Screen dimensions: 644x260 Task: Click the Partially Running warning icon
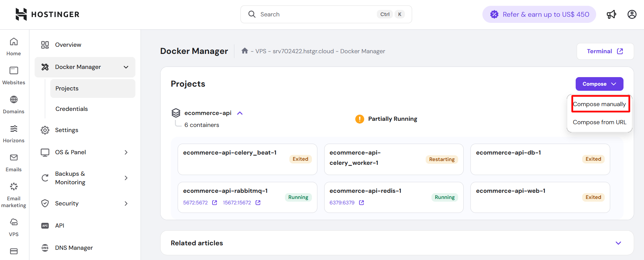click(x=359, y=119)
